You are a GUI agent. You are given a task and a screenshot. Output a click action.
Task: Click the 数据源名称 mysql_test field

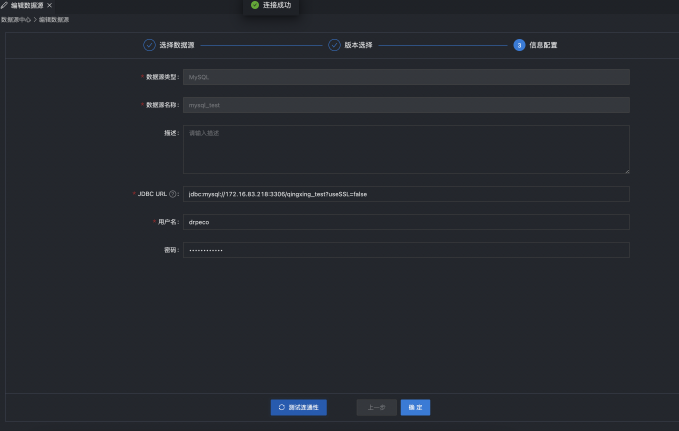point(406,105)
